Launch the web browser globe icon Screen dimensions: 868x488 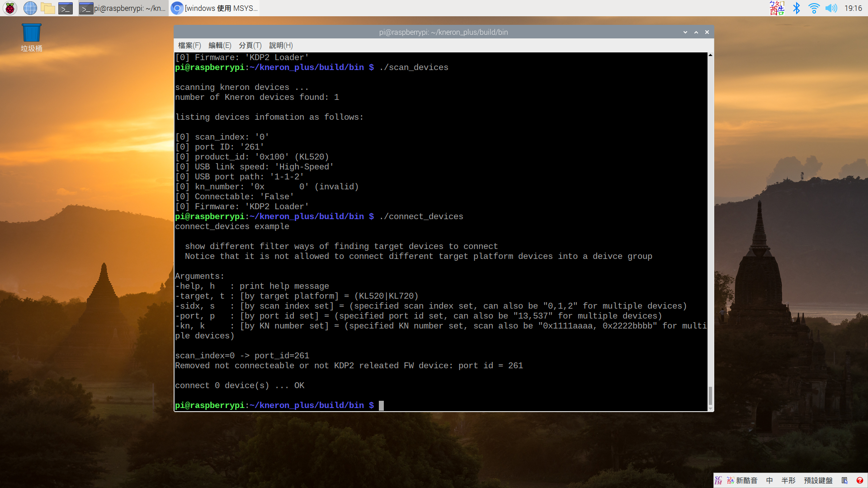(x=30, y=8)
